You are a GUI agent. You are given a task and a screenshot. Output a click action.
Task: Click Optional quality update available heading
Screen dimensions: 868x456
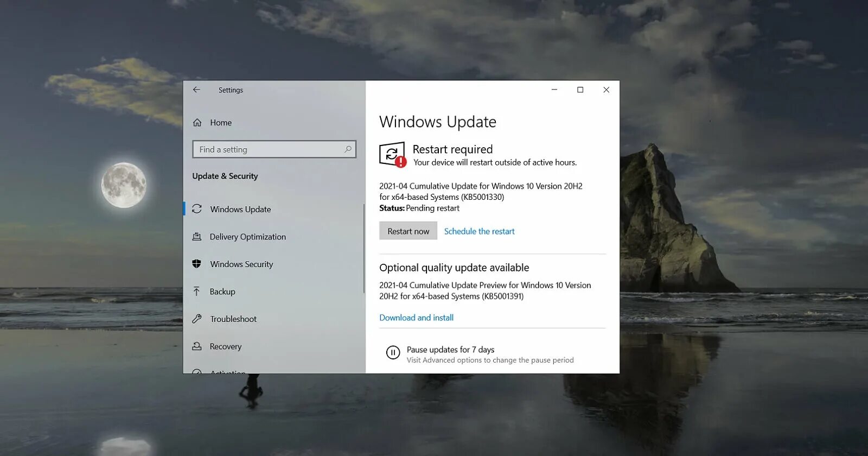[454, 268]
